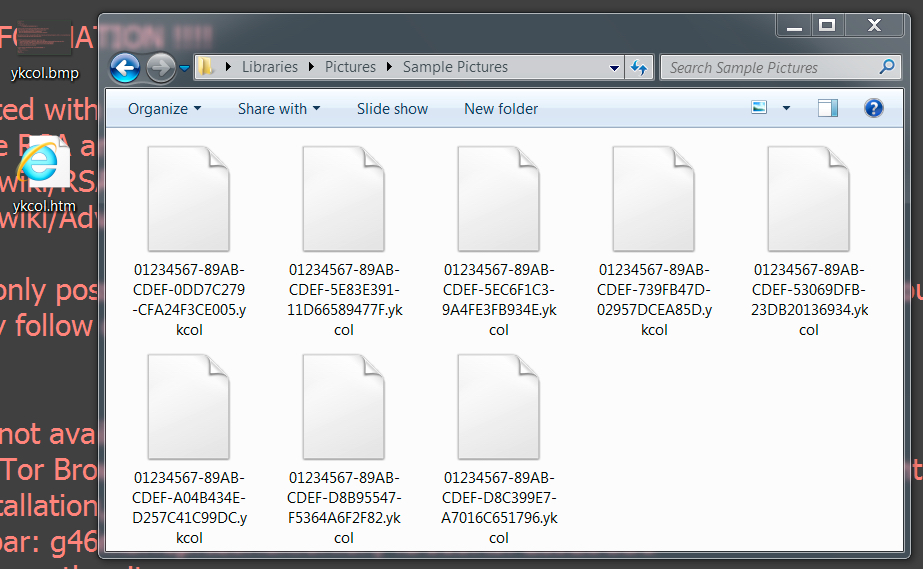Expand the address bar history dropdown arrow

click(x=614, y=68)
